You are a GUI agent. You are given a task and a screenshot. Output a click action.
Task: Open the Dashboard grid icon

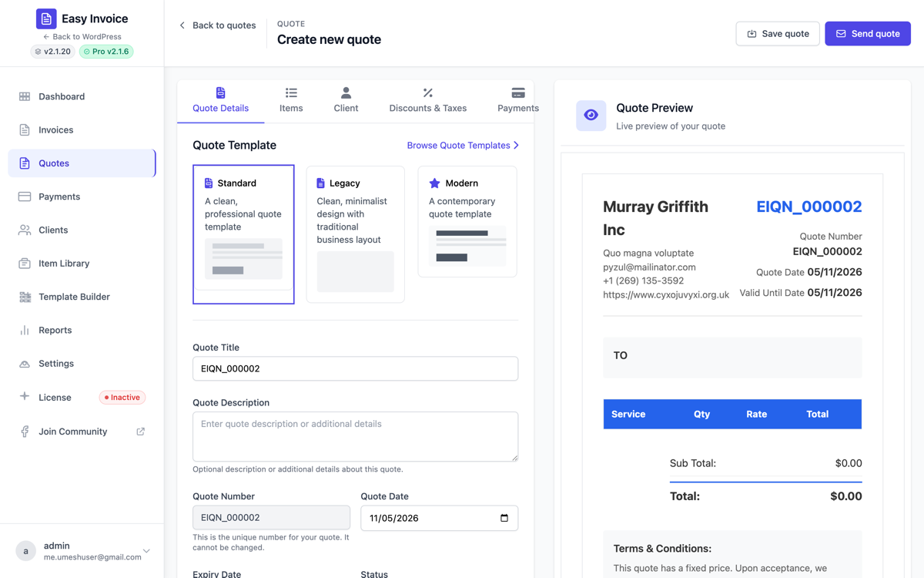25,96
